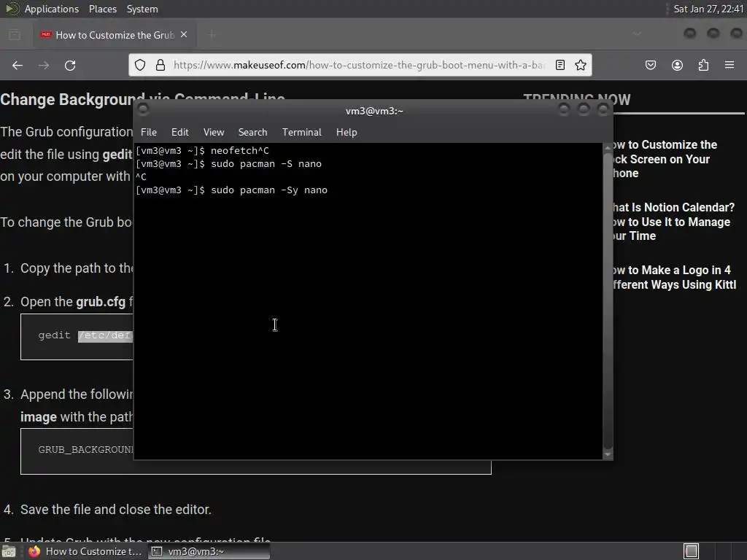Open the terminal Edit menu
Viewport: 747px width, 560px height.
[179, 133]
